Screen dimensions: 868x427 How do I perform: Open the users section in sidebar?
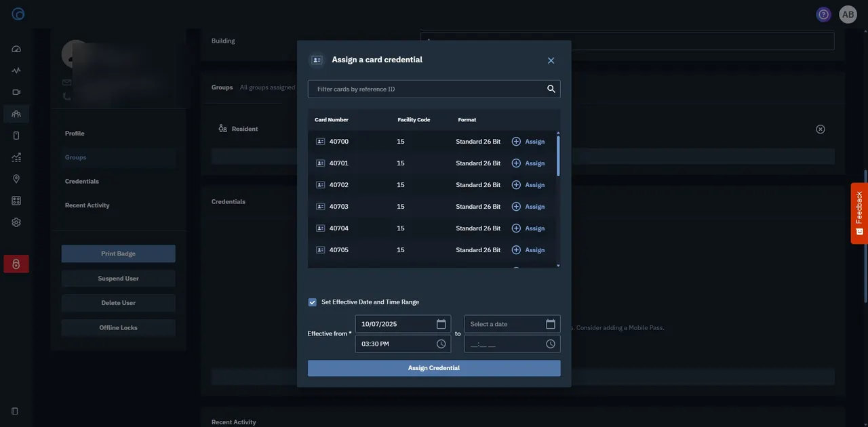tap(16, 114)
